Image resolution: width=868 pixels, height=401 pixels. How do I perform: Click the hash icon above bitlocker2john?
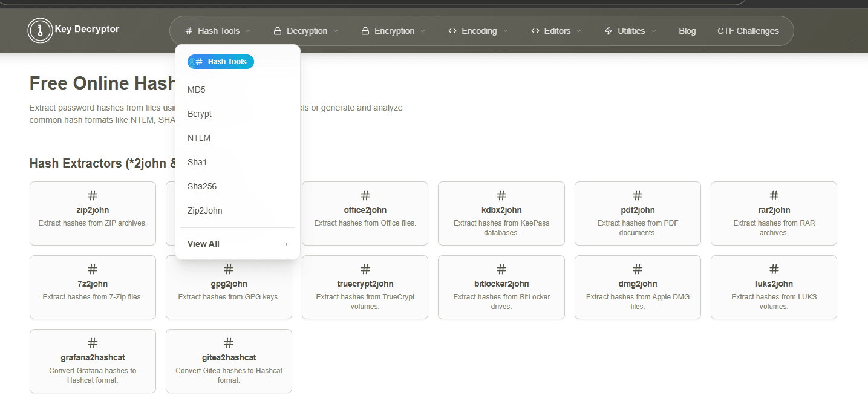coord(501,269)
